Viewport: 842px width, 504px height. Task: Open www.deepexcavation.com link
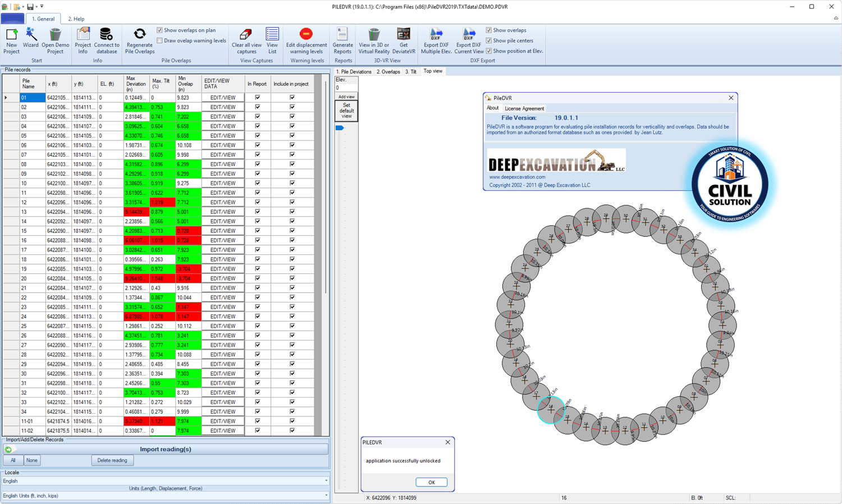point(517,177)
